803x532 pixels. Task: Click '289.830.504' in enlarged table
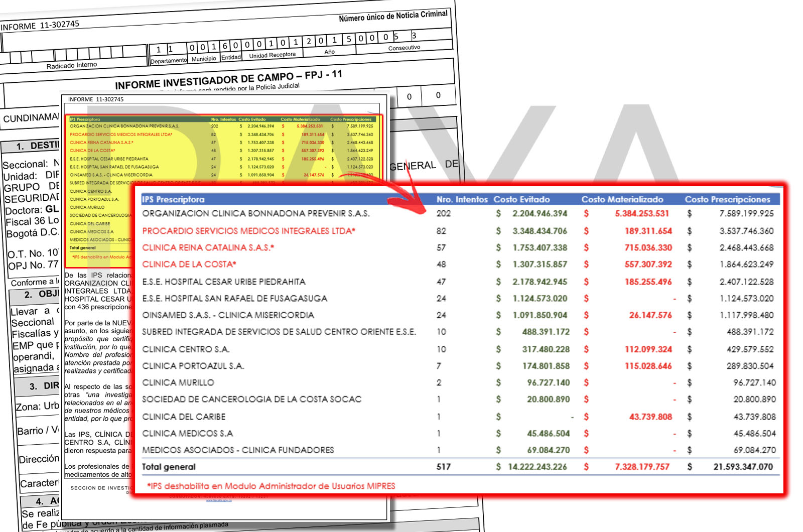[x=750, y=365]
